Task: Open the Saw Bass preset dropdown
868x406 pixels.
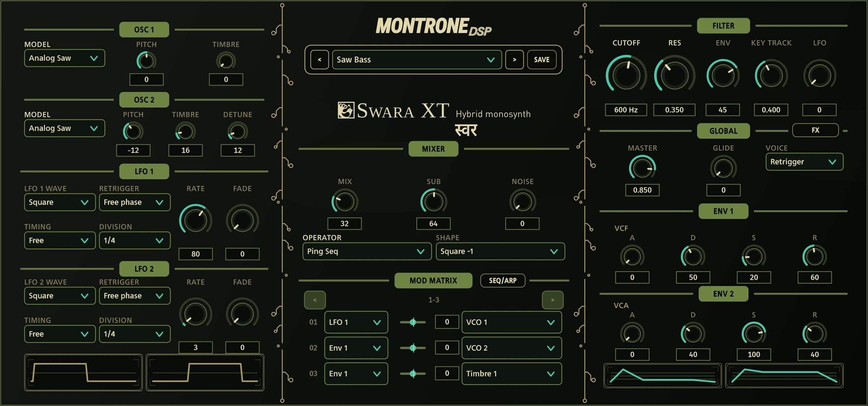Action: tap(417, 60)
